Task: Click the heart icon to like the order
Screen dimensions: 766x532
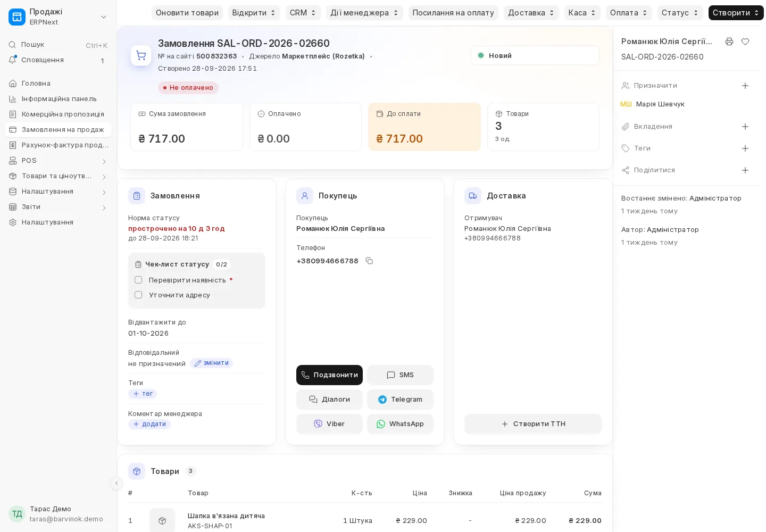Action: tap(745, 41)
